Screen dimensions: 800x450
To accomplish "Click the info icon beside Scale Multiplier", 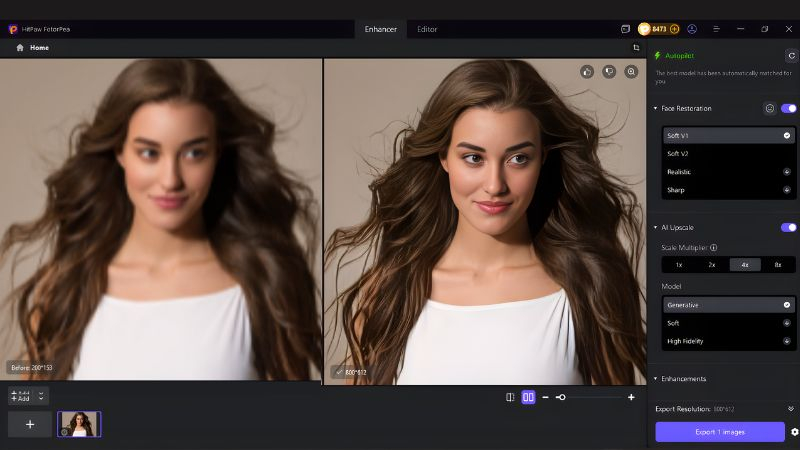I will [x=714, y=247].
